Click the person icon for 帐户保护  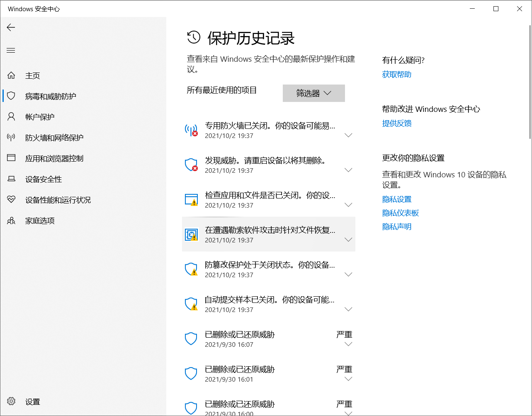point(11,117)
